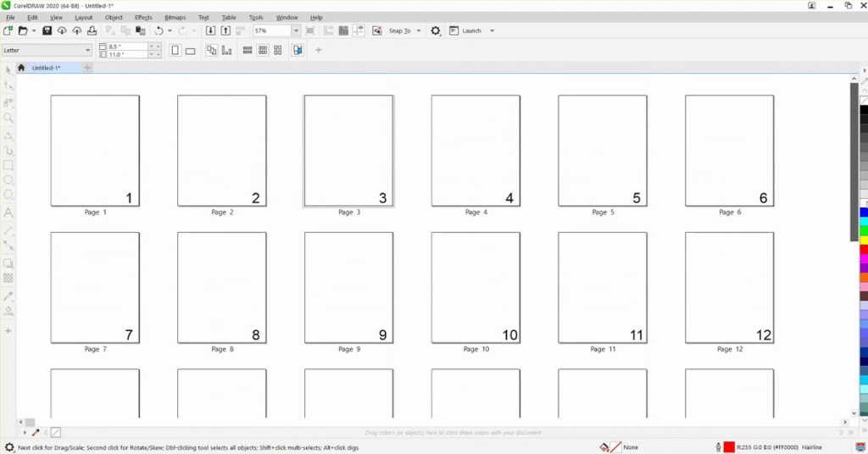This screenshot has height=454, width=868.
Task: Click the Launch button
Action: [x=466, y=31]
